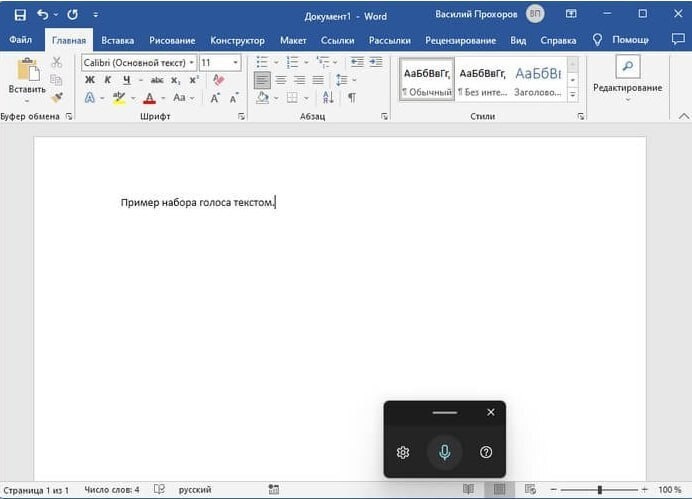Start a bulleted list

pos(262,62)
